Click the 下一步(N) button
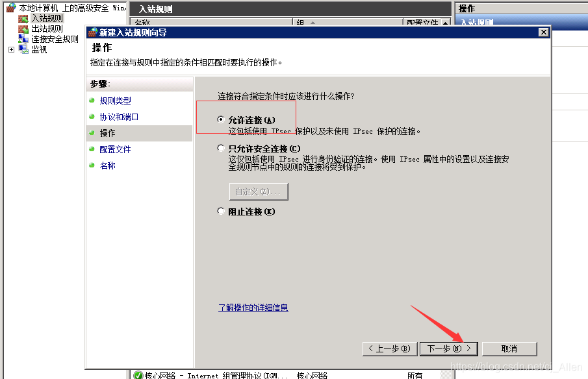The image size is (588, 379). pos(448,348)
